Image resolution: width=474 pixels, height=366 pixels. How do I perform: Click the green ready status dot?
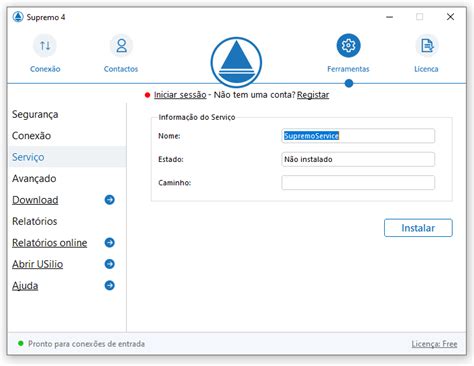pos(21,343)
